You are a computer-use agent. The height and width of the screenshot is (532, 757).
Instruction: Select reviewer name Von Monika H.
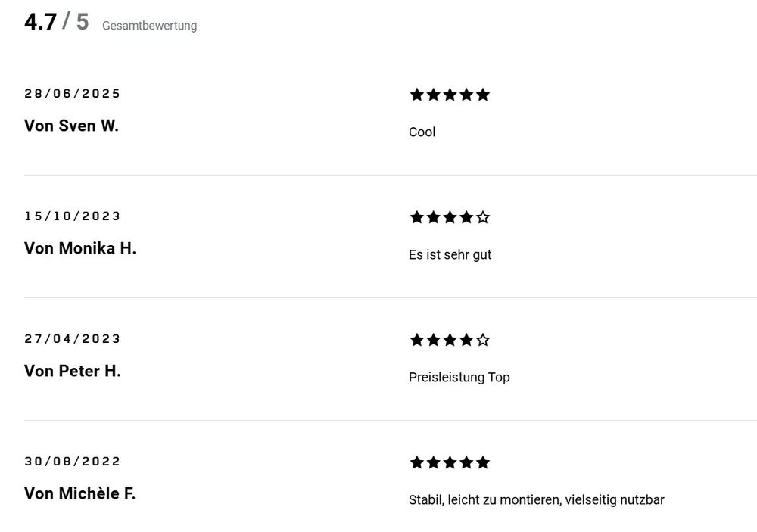[x=80, y=248]
